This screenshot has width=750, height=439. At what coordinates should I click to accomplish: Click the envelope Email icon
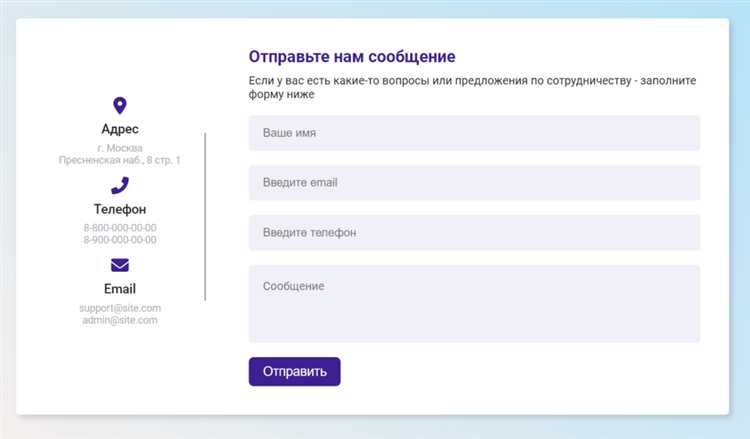(120, 265)
